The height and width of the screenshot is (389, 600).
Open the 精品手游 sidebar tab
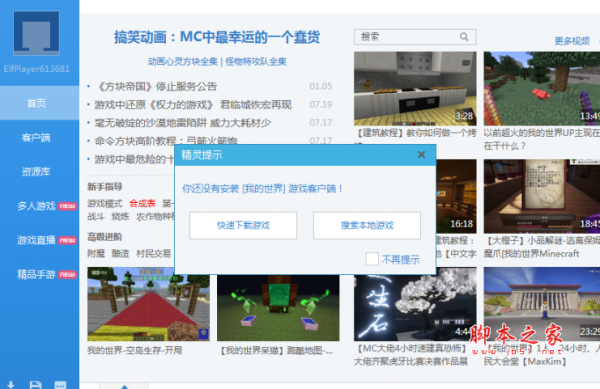[x=39, y=274]
